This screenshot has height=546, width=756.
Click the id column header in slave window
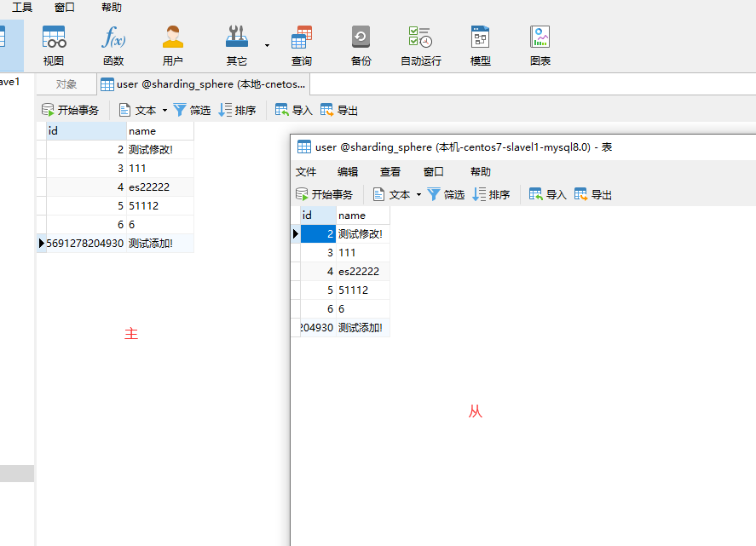(318, 216)
